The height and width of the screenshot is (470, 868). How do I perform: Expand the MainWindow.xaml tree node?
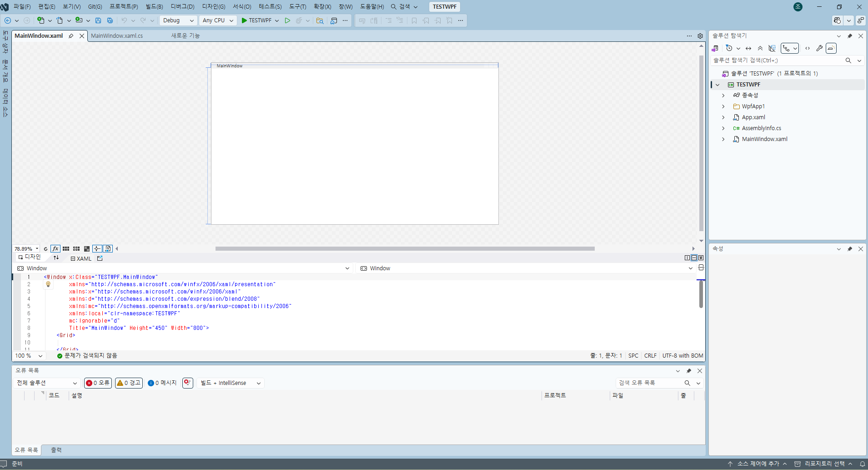(x=723, y=139)
